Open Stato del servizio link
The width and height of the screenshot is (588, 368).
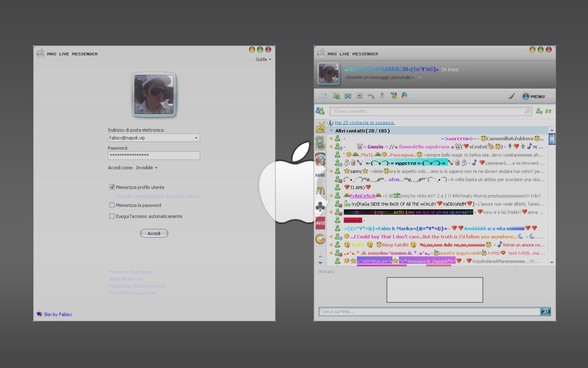126,279
